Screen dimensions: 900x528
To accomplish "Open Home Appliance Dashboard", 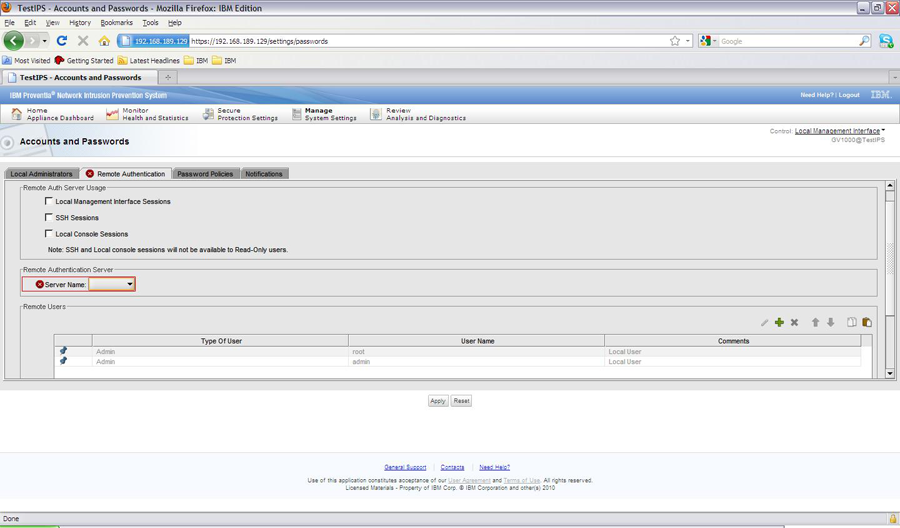I will click(x=53, y=114).
